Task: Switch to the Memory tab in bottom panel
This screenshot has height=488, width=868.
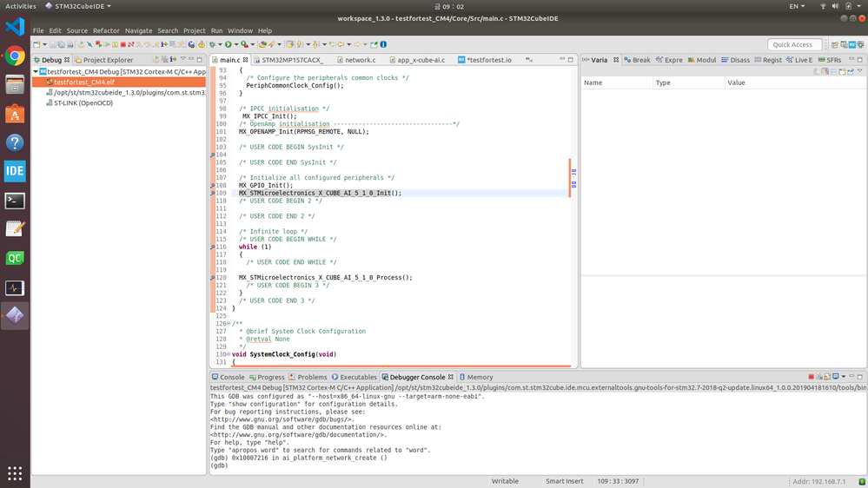Action: (475, 377)
